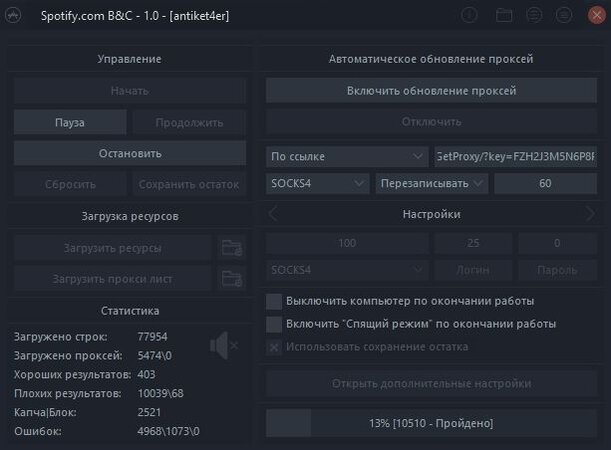Click the Хороших результатов value 403
Screen dimensions: 611x450
click(146, 374)
